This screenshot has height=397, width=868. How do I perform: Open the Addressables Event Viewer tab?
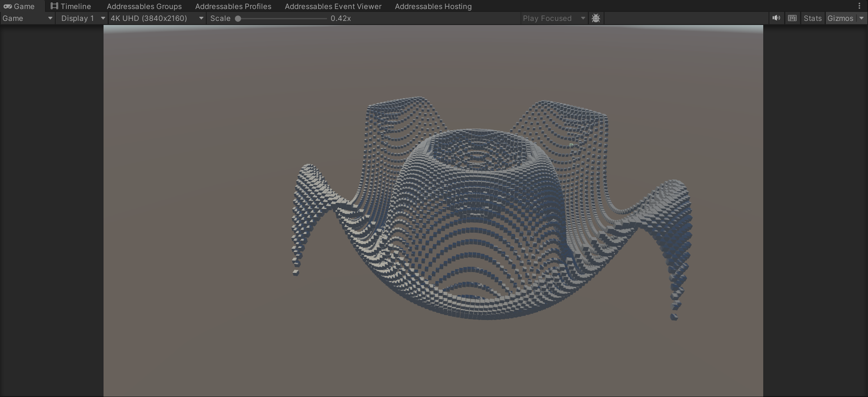pyautogui.click(x=333, y=6)
